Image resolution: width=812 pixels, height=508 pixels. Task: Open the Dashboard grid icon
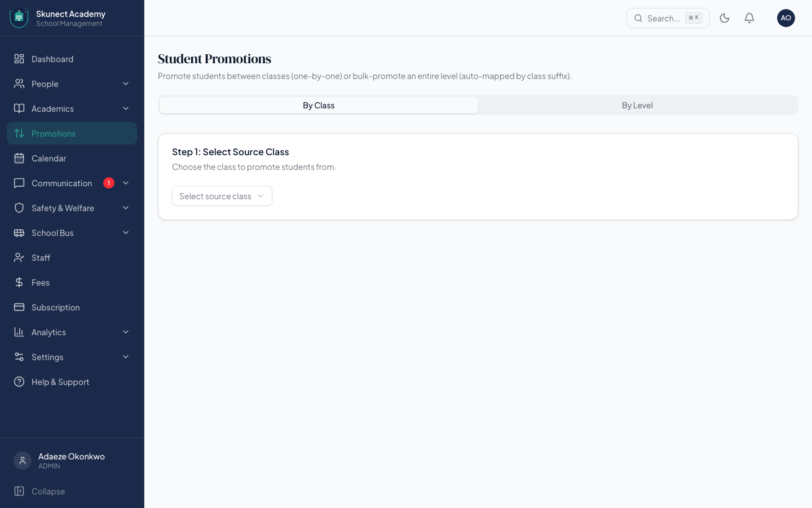[19, 59]
